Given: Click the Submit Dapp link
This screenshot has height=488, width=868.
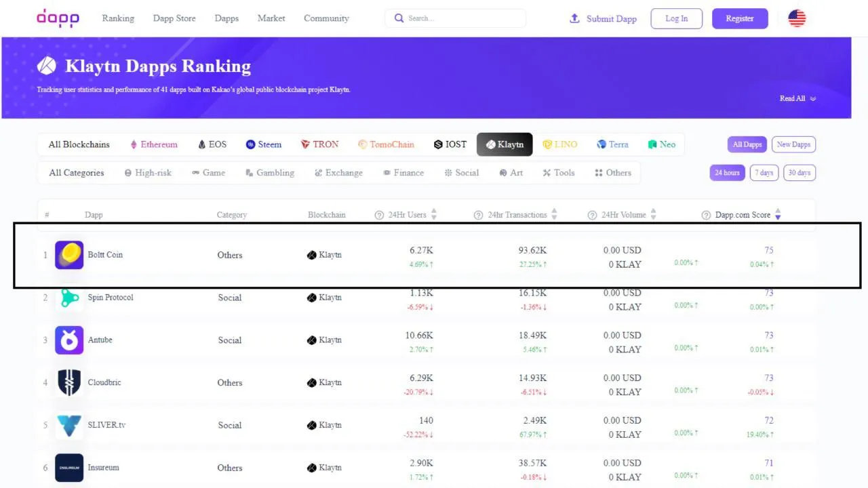Looking at the screenshot, I should pyautogui.click(x=612, y=18).
